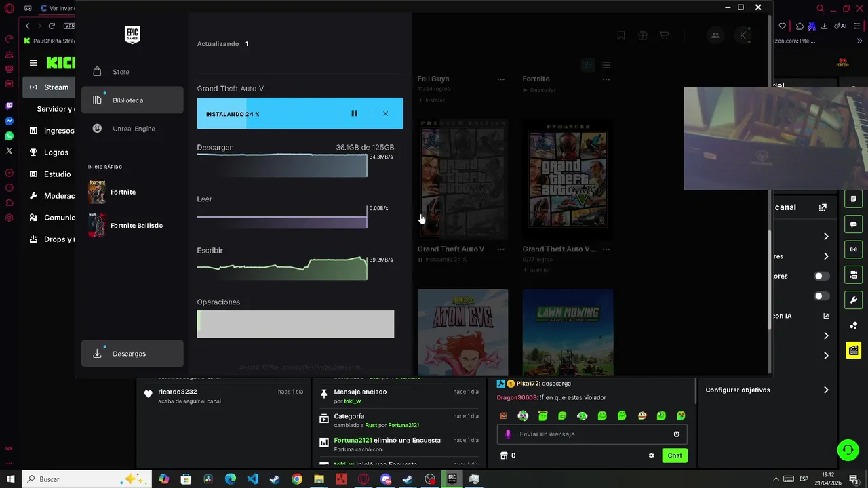Open Fall Guys options menu

pyautogui.click(x=500, y=79)
